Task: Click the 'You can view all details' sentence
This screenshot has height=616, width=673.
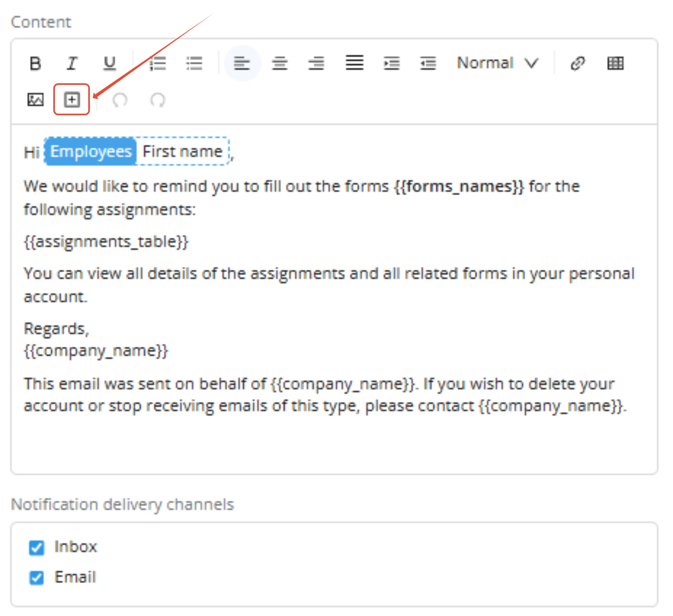Action: coord(329,285)
